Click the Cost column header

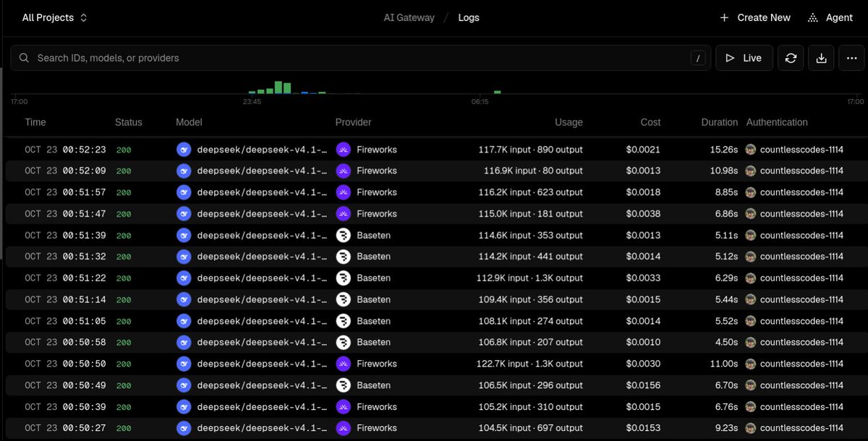(650, 122)
